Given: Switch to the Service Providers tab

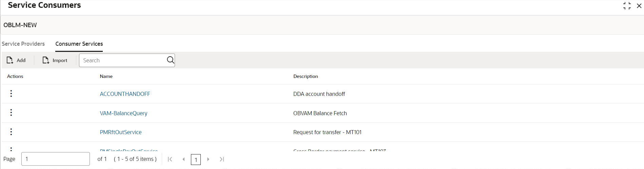Looking at the screenshot, I should (x=23, y=44).
